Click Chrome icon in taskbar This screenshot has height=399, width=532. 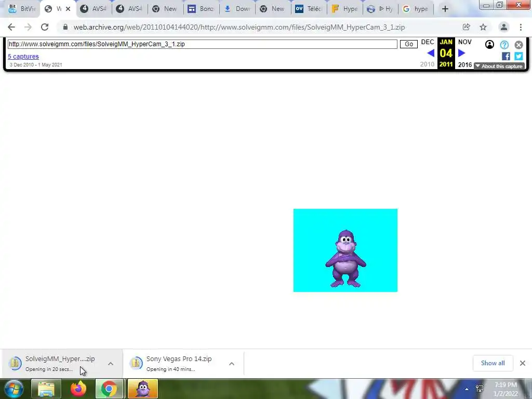109,389
